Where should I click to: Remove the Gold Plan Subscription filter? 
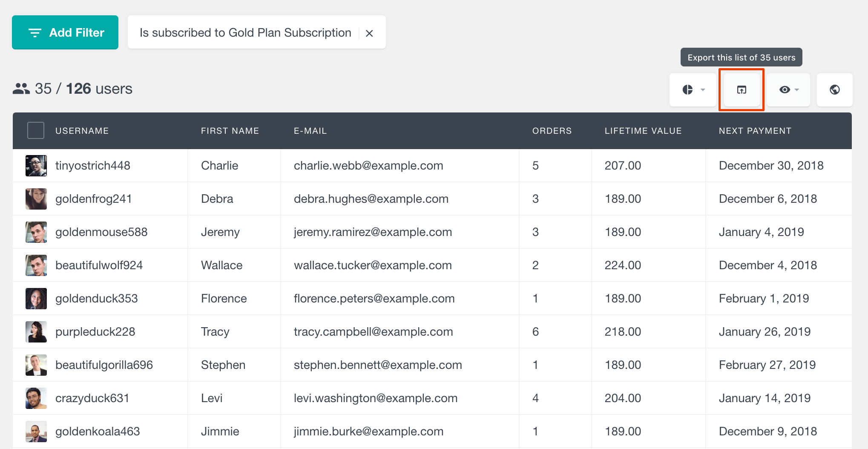369,33
